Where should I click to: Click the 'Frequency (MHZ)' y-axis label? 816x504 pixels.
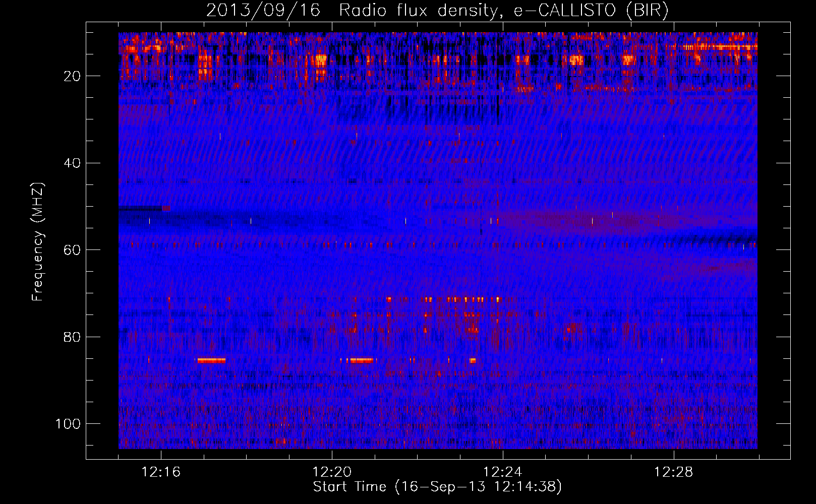(38, 242)
